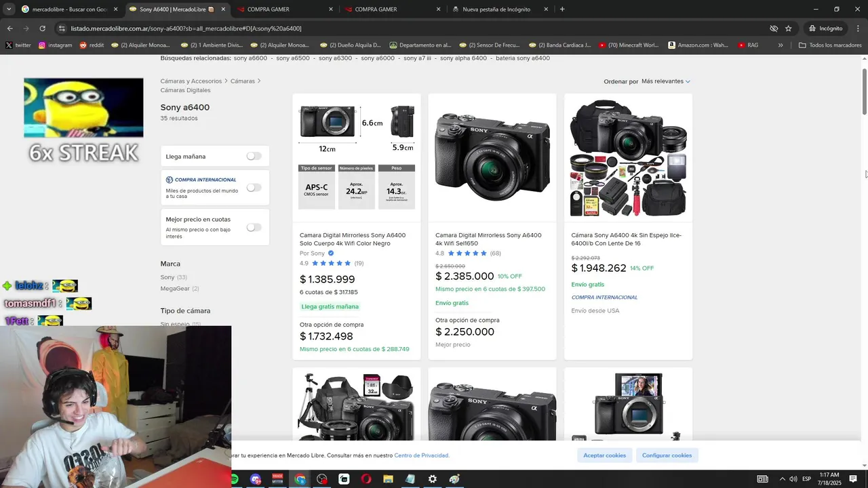Viewport: 868px width, 488px height.
Task: Open Chrome from the Windows taskbar
Action: (x=300, y=479)
